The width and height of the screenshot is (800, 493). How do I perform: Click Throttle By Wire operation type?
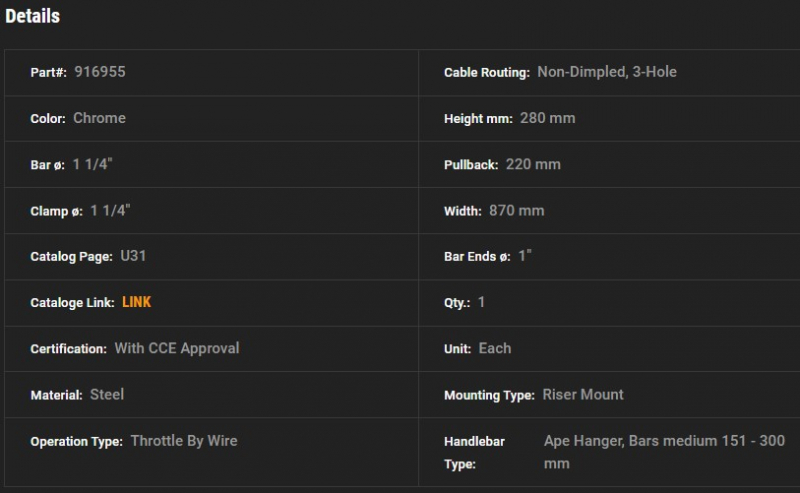pos(184,441)
